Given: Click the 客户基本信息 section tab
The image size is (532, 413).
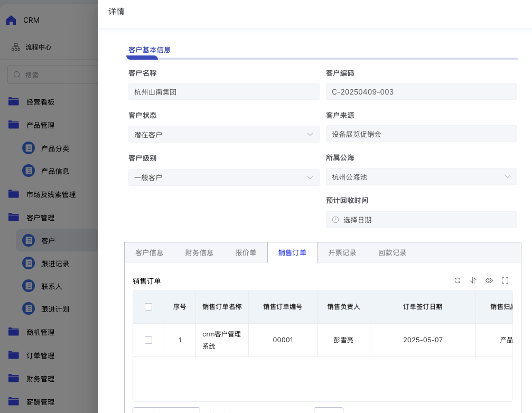Looking at the screenshot, I should [x=150, y=50].
